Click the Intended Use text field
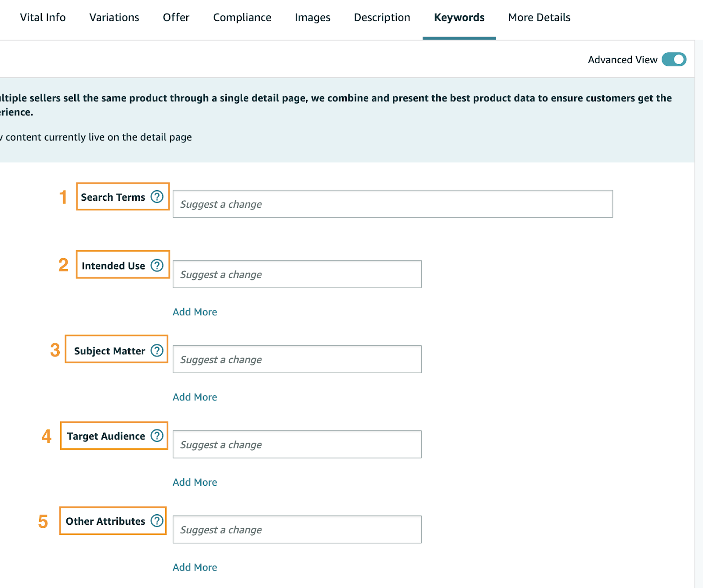Screen dimensions: 703x588 point(297,274)
